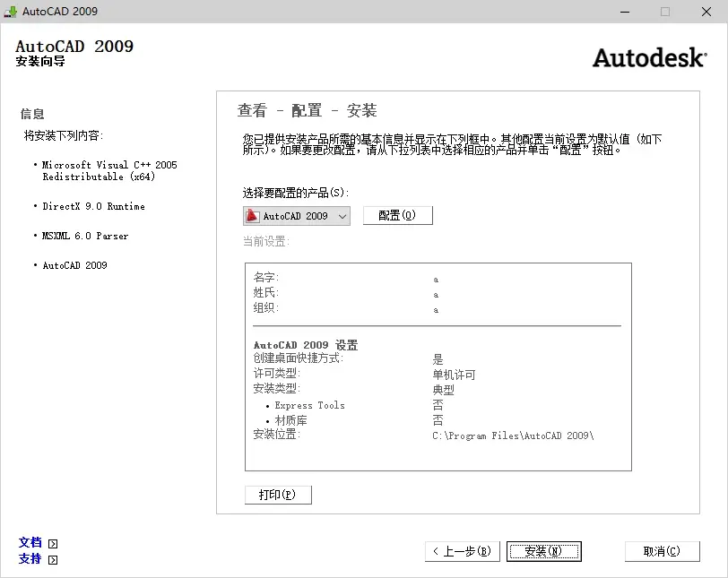Viewport: 728px width, 578px height.
Task: Click the install path 'C:\Program Files\AutoCAD 2009\'
Action: click(513, 436)
